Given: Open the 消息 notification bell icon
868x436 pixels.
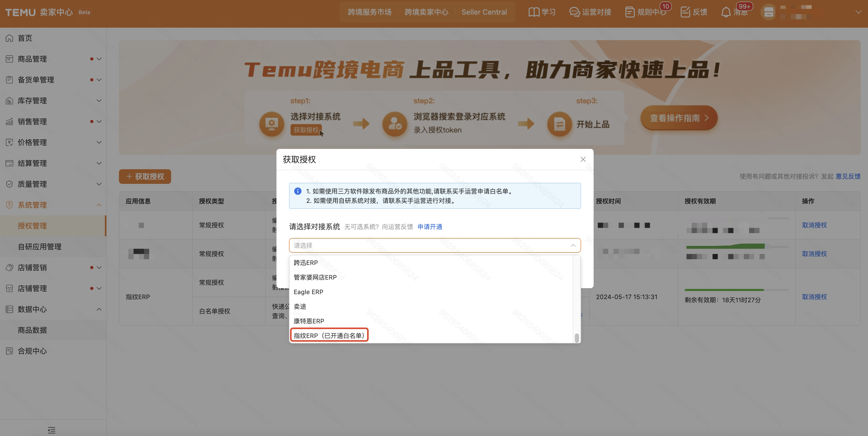Looking at the screenshot, I should click(726, 12).
